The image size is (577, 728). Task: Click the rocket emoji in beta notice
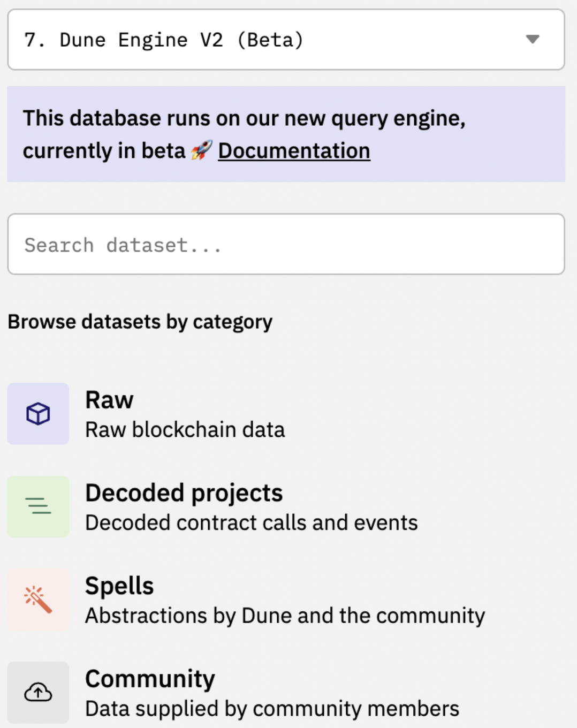pos(201,150)
